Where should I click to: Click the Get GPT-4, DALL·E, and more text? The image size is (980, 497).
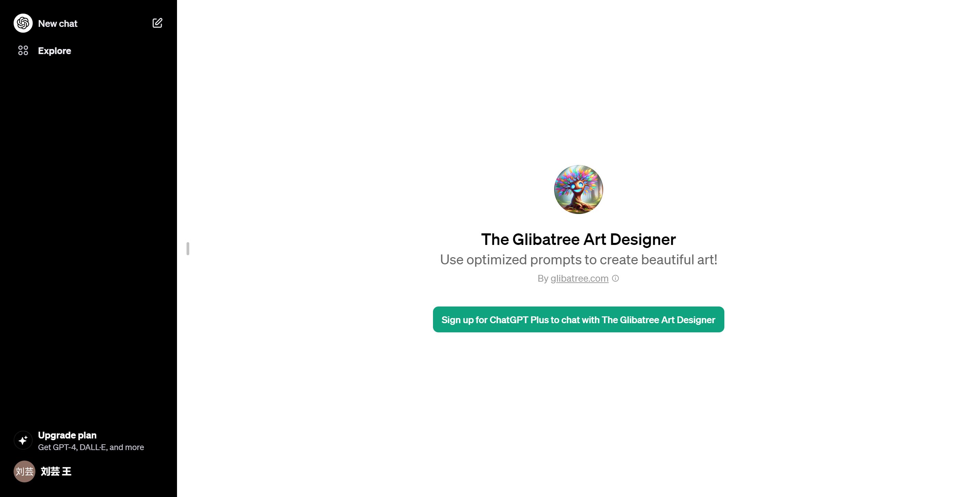(91, 447)
